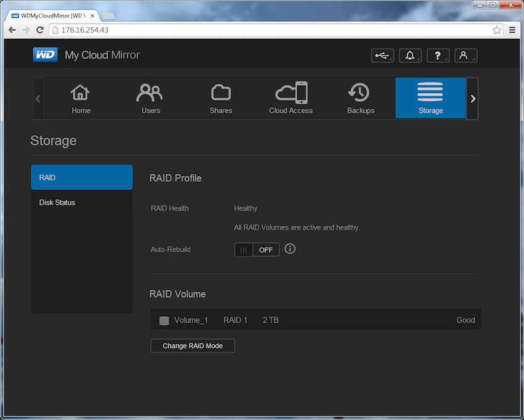The image size is (524, 420).
Task: Close the browser window
Action: click(510, 5)
